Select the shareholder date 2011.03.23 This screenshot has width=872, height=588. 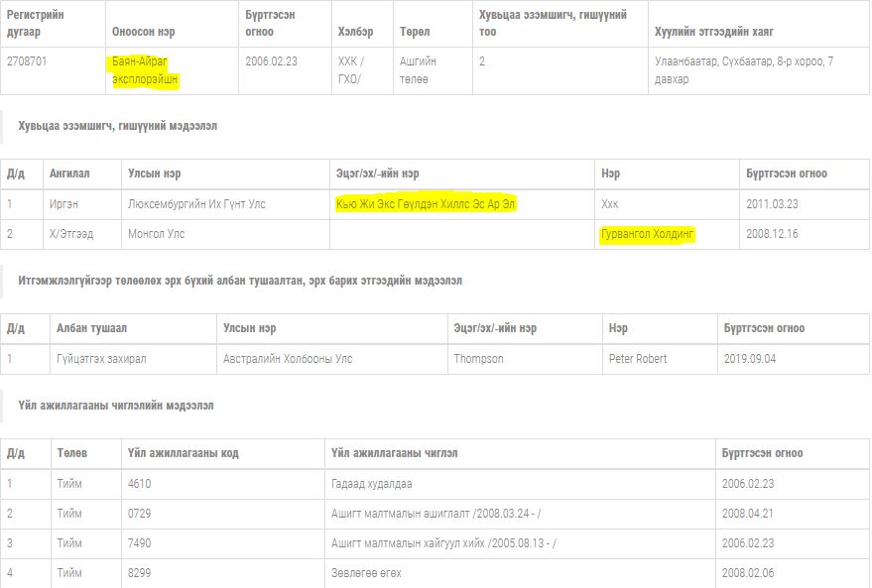pyautogui.click(x=771, y=204)
